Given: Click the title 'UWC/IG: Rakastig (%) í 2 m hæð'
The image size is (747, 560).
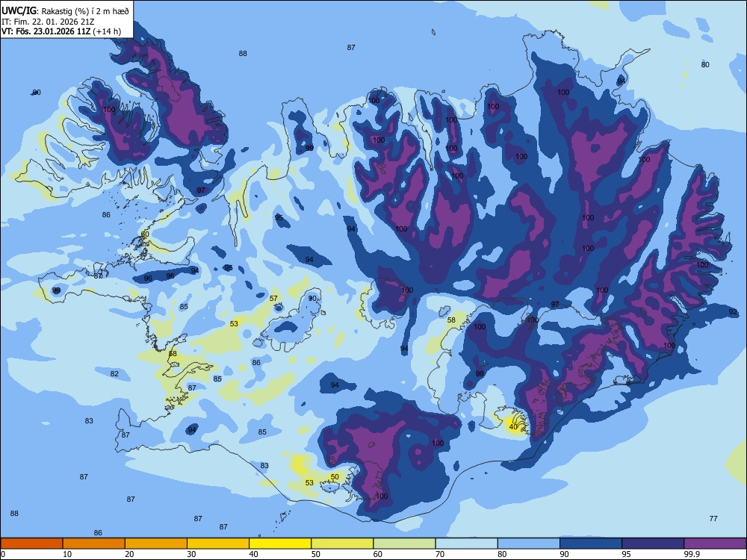Looking at the screenshot, I should [65, 10].
